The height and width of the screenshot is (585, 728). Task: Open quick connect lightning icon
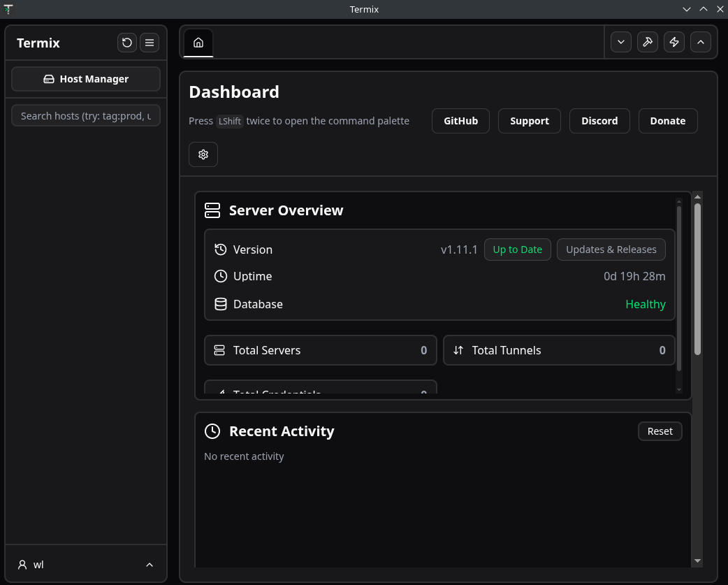click(674, 42)
